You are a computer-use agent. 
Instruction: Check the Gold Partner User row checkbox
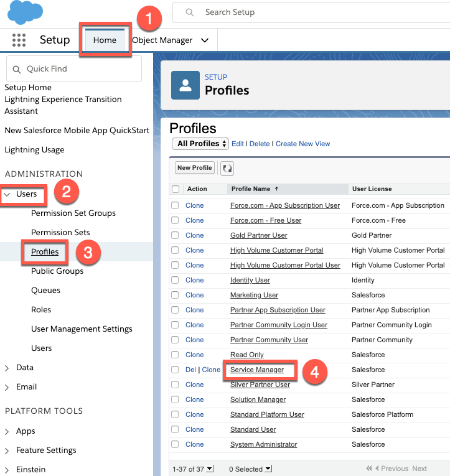coord(175,235)
